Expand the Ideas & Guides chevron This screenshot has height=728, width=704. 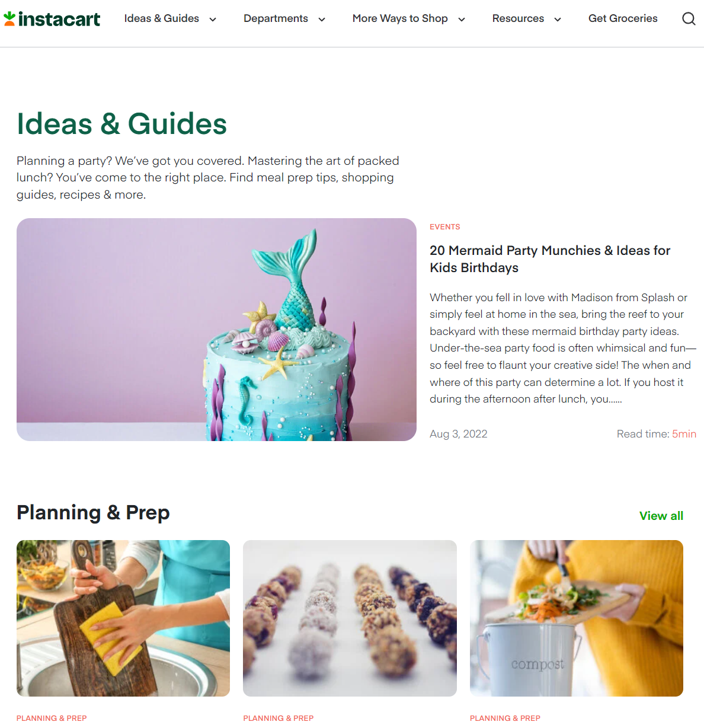point(213,20)
